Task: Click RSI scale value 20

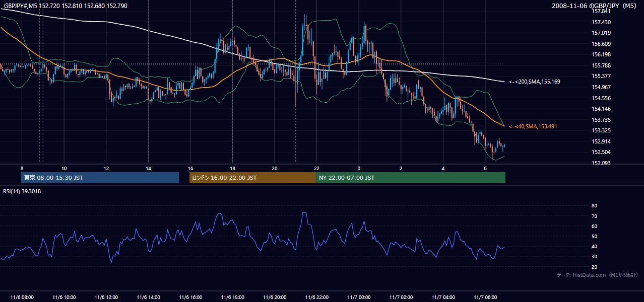Action: 594,267
